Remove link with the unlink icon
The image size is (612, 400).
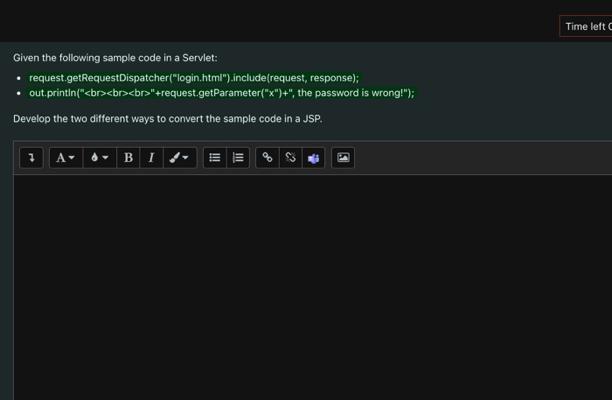(290, 158)
